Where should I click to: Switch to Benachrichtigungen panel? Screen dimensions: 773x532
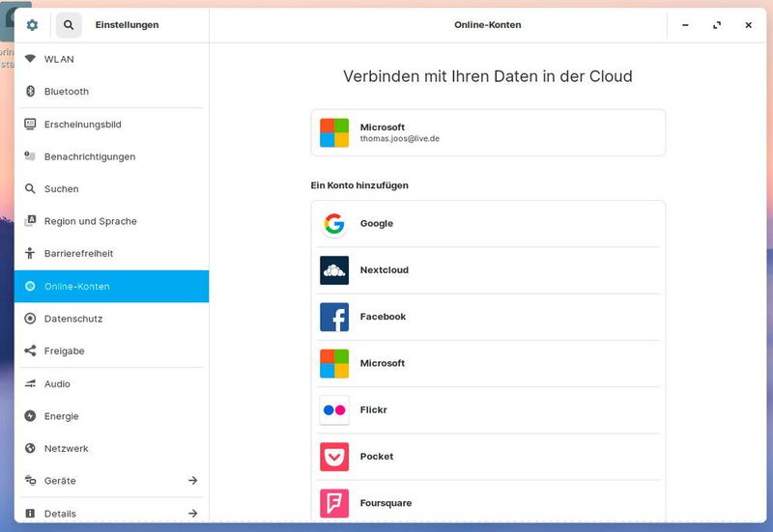112,156
